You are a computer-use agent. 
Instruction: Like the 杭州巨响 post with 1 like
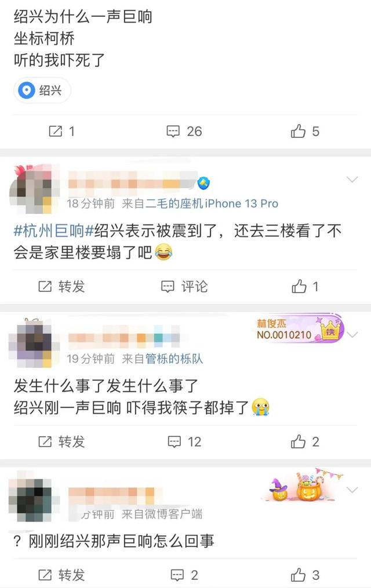[304, 287]
